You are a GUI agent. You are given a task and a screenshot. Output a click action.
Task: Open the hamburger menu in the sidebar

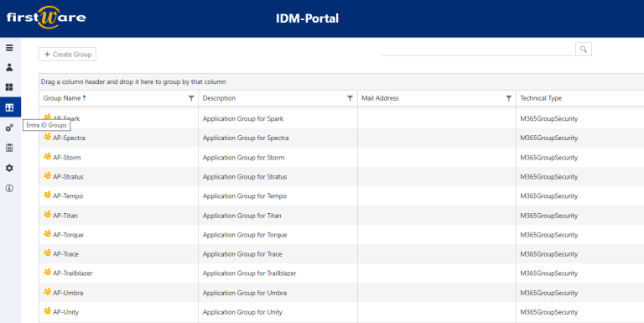pyautogui.click(x=9, y=48)
